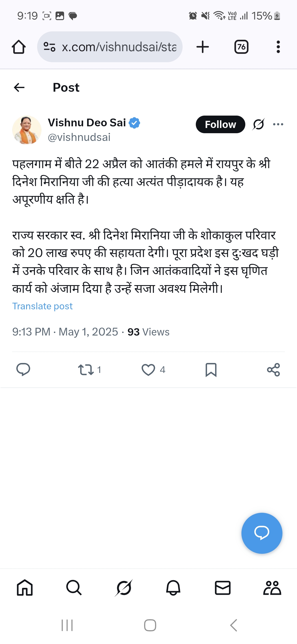Open Communities icon in bottom navigation
The image size is (297, 644).
coord(272,588)
